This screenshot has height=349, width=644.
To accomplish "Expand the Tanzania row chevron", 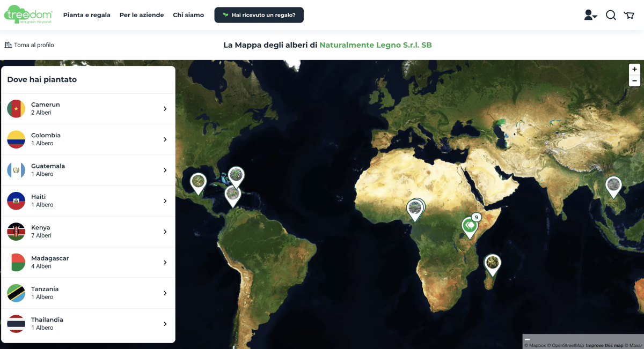I will click(x=165, y=293).
